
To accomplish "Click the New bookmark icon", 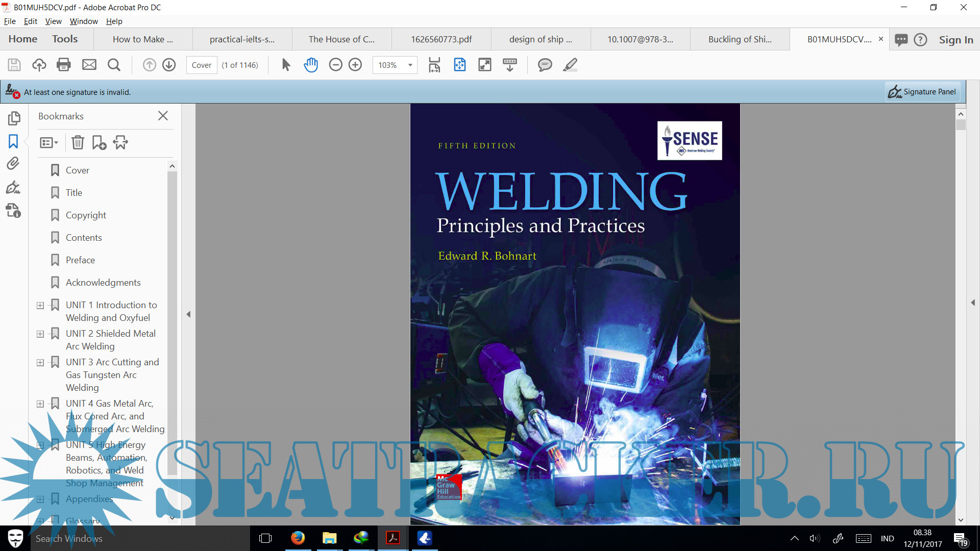I will (99, 143).
